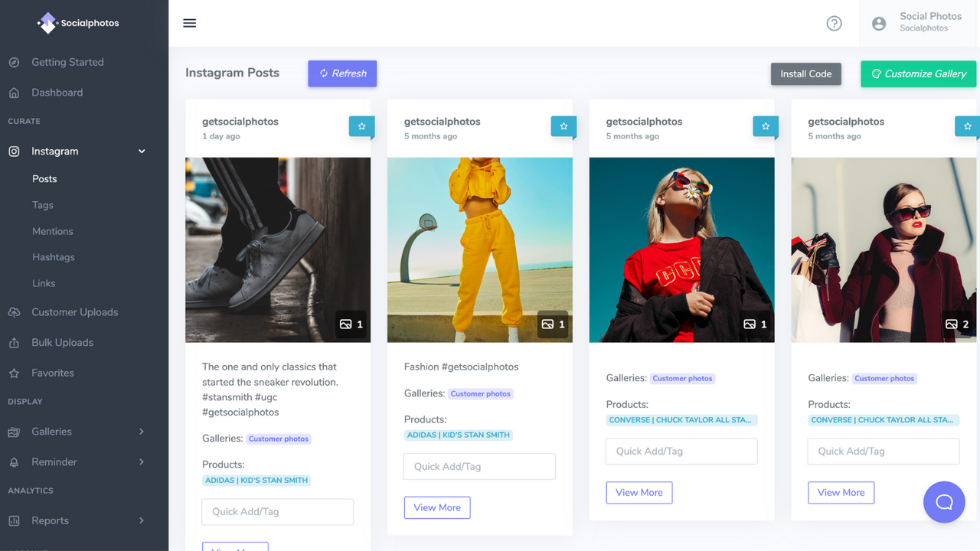The image size is (980, 551).
Task: Open the Hashtags menu item
Action: (53, 256)
